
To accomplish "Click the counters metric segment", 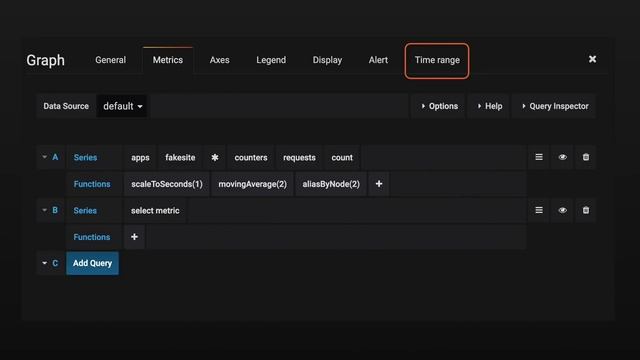I will coord(251,158).
